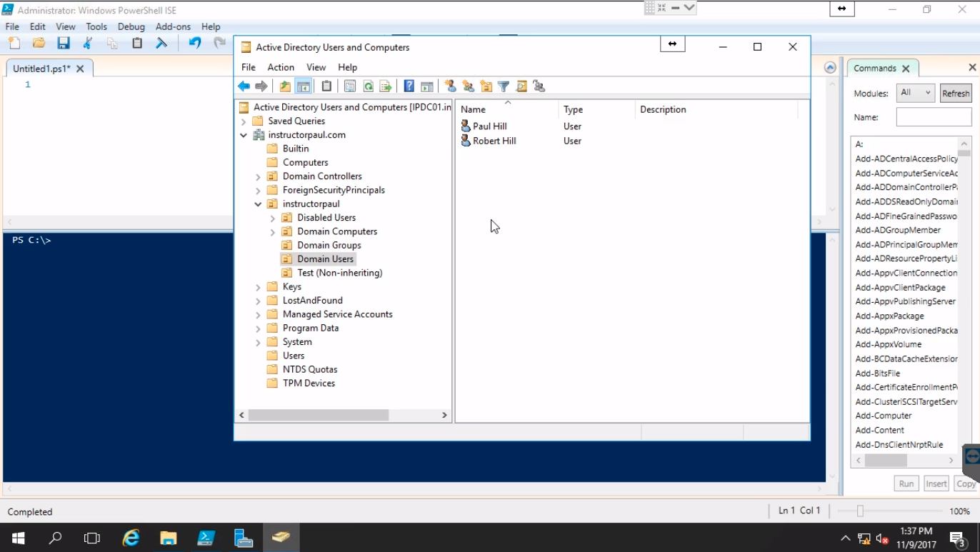
Task: Click the create new group icon
Action: pos(468,86)
